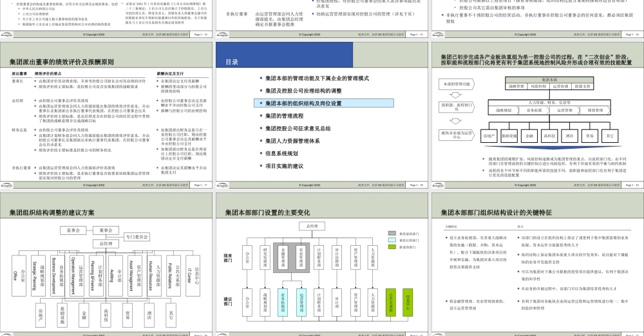Select the green 信息中心 box in 建议部门 row

click(x=408, y=303)
